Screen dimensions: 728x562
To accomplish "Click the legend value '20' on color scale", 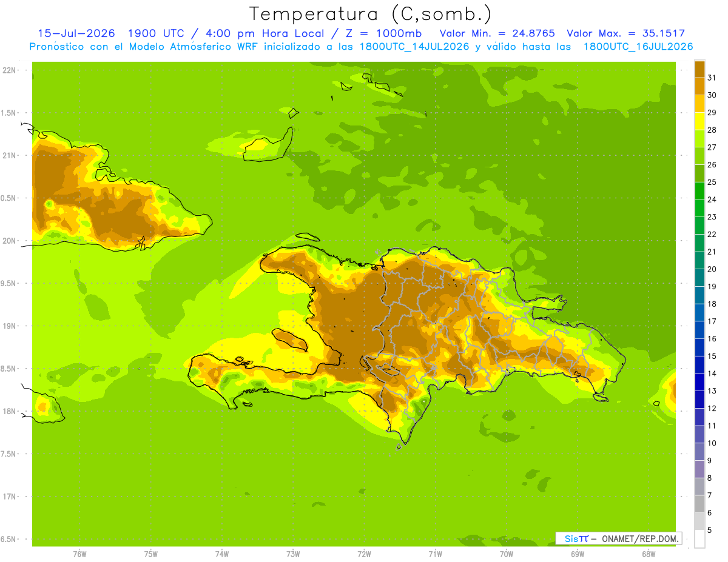I will coord(712,269).
